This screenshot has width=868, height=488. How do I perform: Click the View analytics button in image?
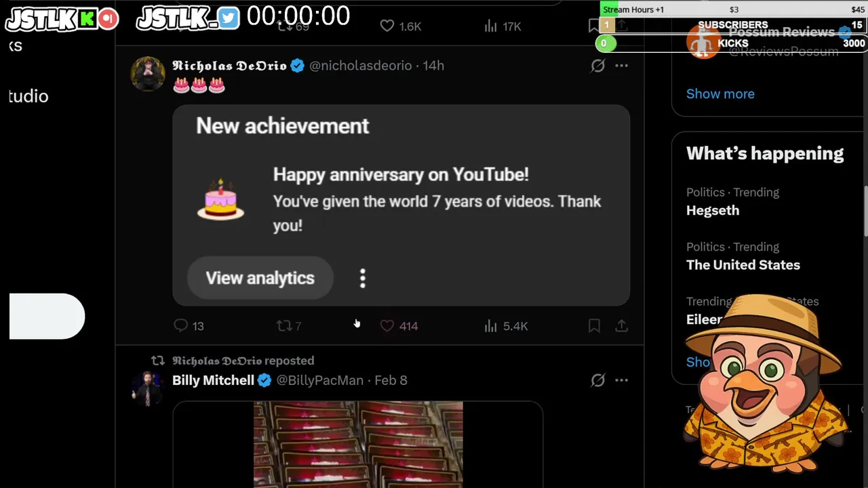coord(260,278)
